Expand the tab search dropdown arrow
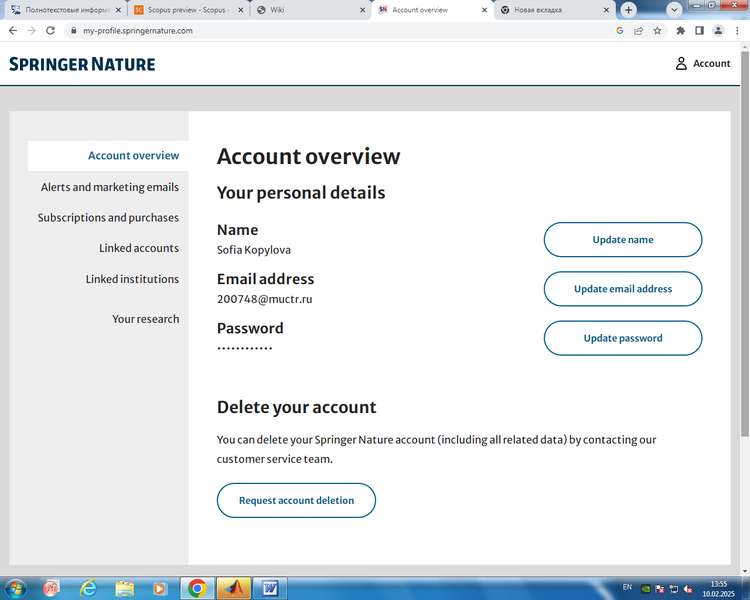Image resolution: width=750 pixels, height=600 pixels. pos(675,9)
